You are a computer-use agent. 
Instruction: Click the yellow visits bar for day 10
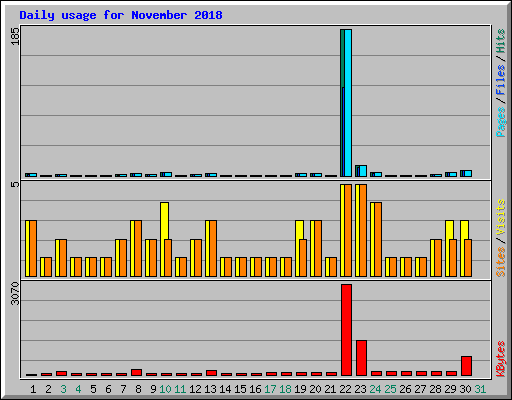164,220
